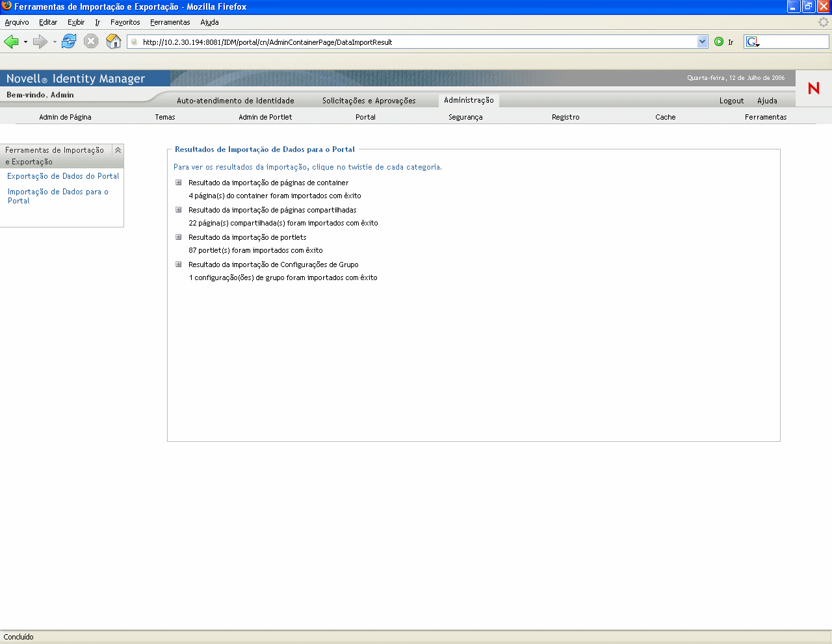Image resolution: width=832 pixels, height=644 pixels.
Task: Click 'Resultado da importação de páginas compartilhadas' label
Action: point(272,210)
